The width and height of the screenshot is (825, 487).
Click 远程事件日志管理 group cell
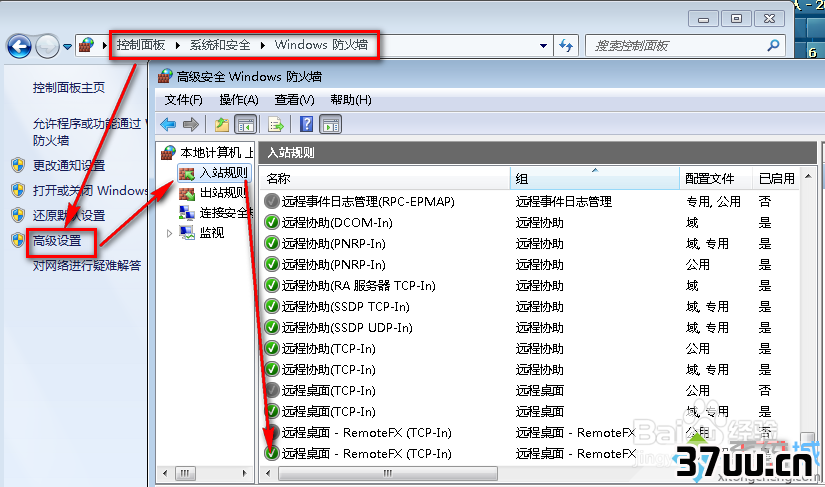(564, 201)
